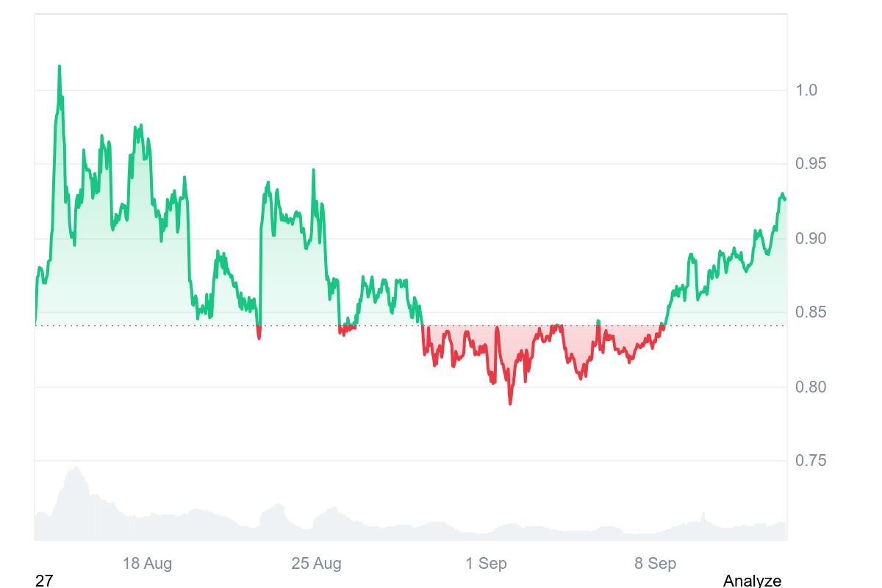Click the 0.90 price axis label
Viewport: 882px width, 588px height.
point(811,238)
